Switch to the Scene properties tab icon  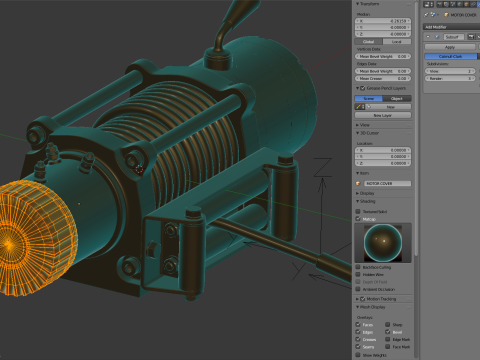454,4
